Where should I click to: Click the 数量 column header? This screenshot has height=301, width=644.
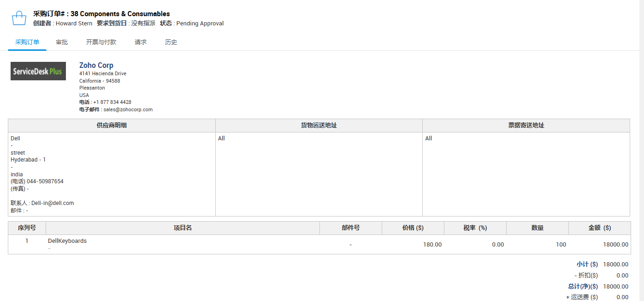point(537,228)
